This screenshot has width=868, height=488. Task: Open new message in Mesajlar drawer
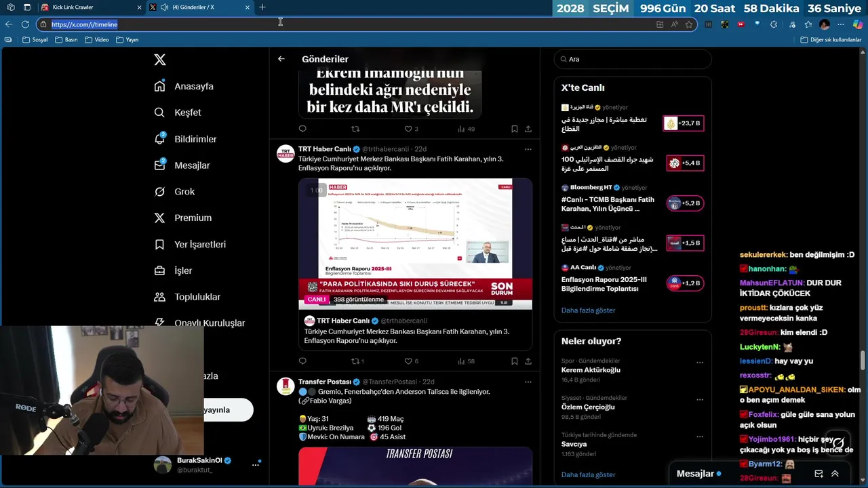coord(818,474)
